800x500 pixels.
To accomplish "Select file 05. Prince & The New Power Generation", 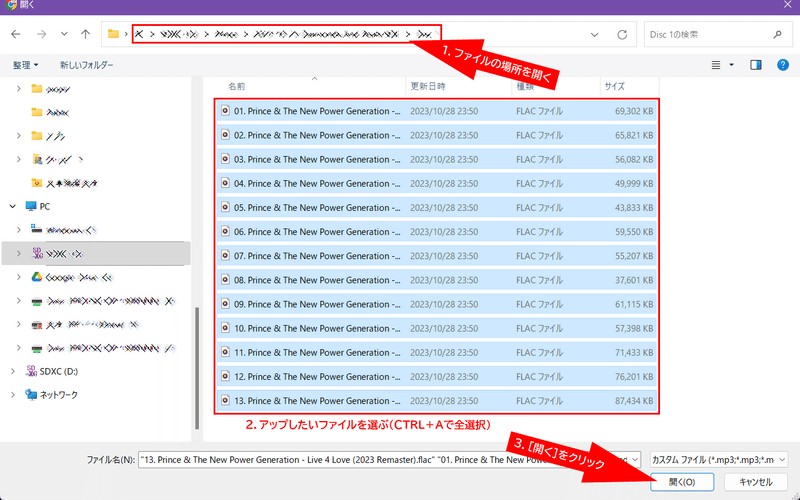I will tap(436, 208).
